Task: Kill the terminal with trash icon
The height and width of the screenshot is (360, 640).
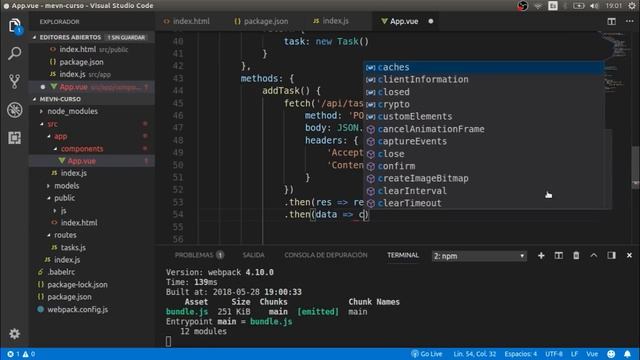Action: [576, 256]
